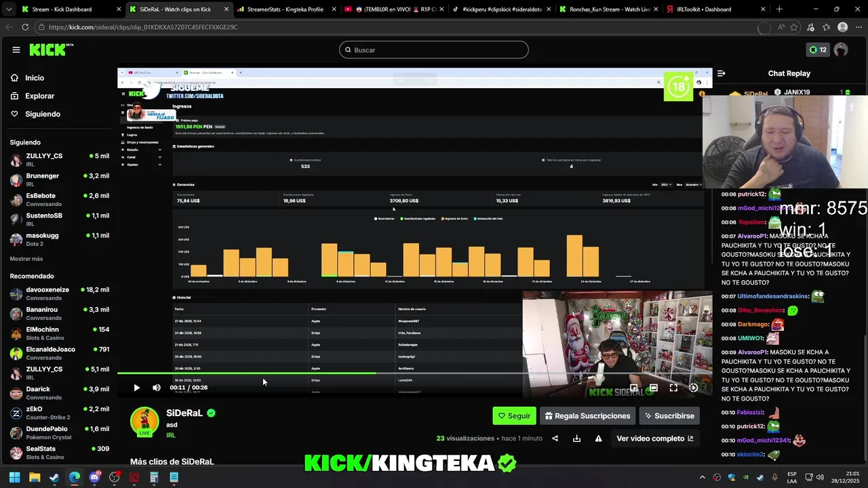Screen dimensions: 868x488
Task: Report the clip with the warning icon
Action: pyautogui.click(x=598, y=439)
